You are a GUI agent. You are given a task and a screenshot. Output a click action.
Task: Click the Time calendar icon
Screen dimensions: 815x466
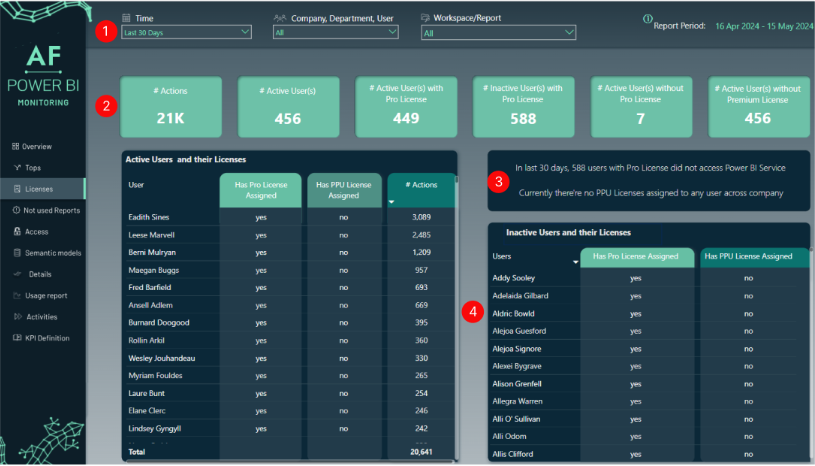point(126,18)
